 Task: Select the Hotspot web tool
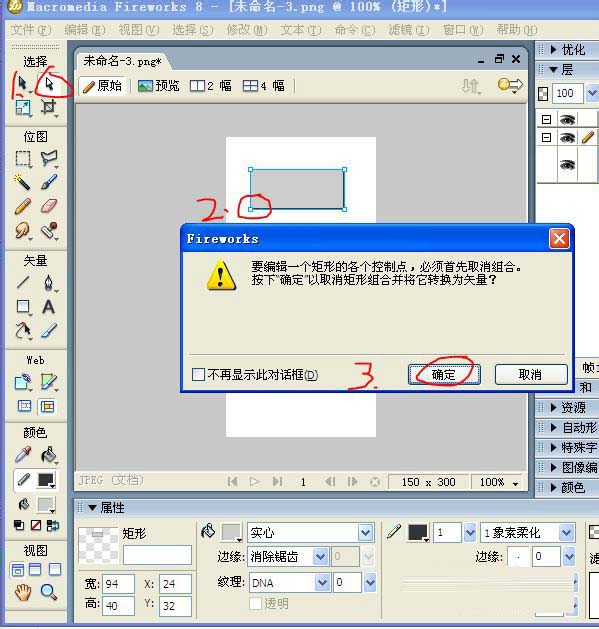click(23, 382)
